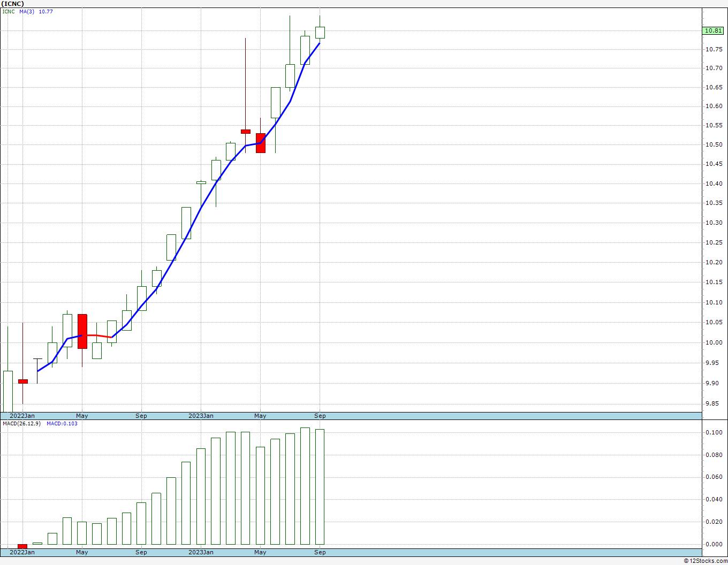Click the 9.85 price axis label

tap(713, 403)
